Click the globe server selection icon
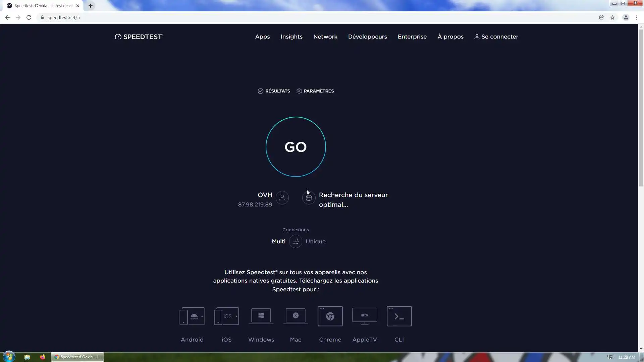The height and width of the screenshot is (362, 644). (309, 198)
